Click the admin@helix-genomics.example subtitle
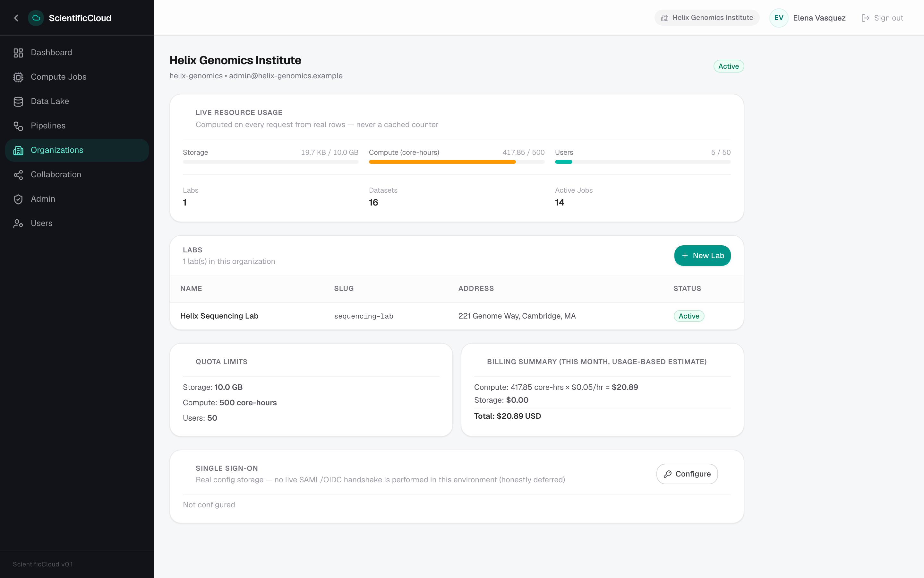This screenshot has height=578, width=924. (286, 76)
